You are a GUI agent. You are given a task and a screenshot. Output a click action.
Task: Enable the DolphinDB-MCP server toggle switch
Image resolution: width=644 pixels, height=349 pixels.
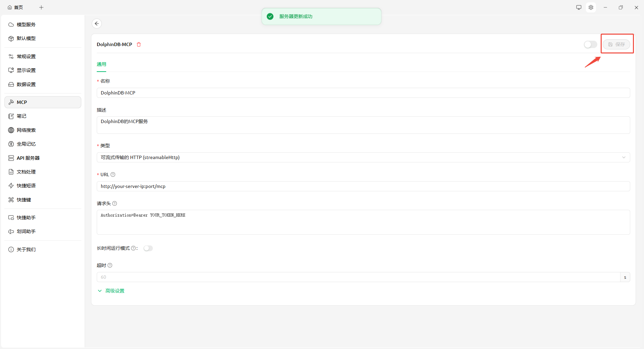tap(590, 44)
